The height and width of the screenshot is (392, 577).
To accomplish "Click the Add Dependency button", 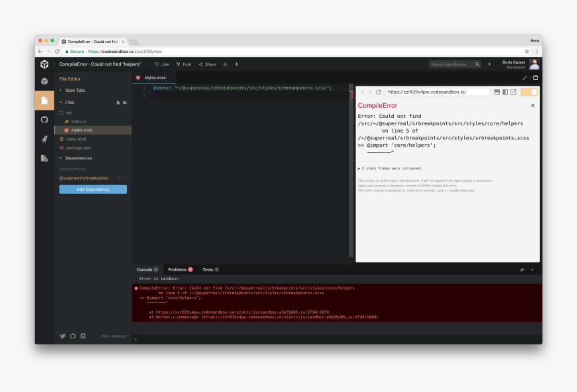I will (x=93, y=189).
